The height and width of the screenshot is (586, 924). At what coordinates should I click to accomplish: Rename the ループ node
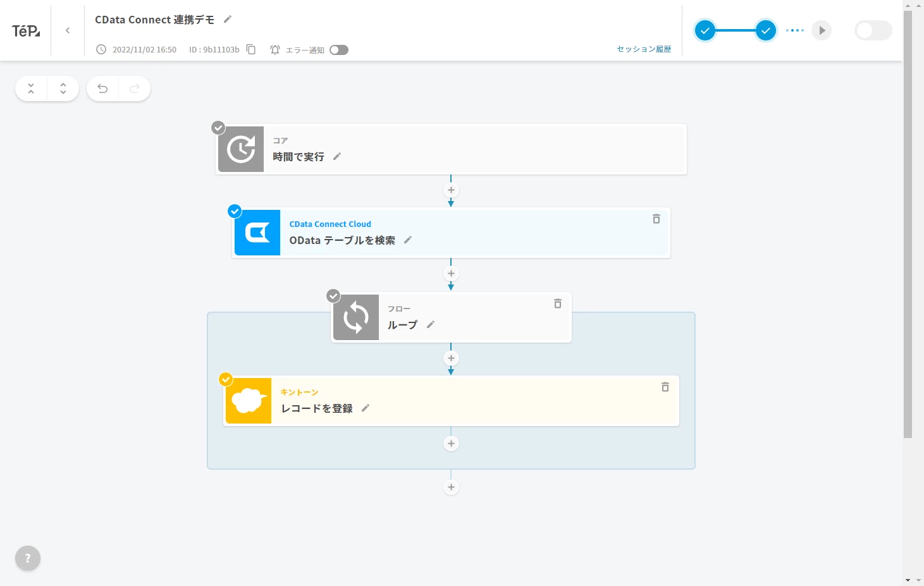[431, 324]
